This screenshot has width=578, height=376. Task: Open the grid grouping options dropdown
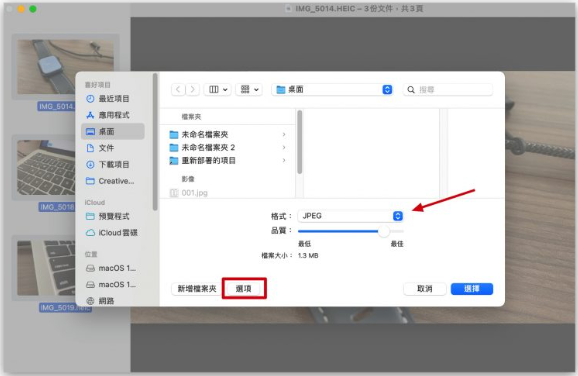249,90
